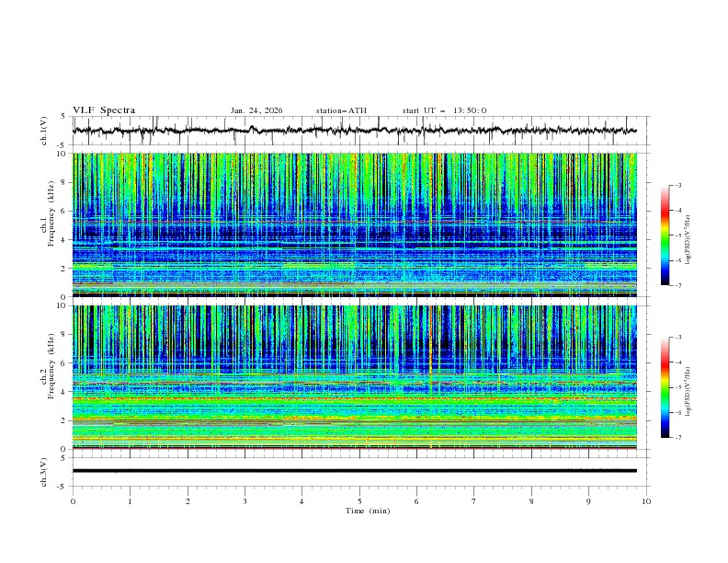Click the "6" tick on the time axis
Viewport: 728px width, 563px height.
pyautogui.click(x=416, y=501)
